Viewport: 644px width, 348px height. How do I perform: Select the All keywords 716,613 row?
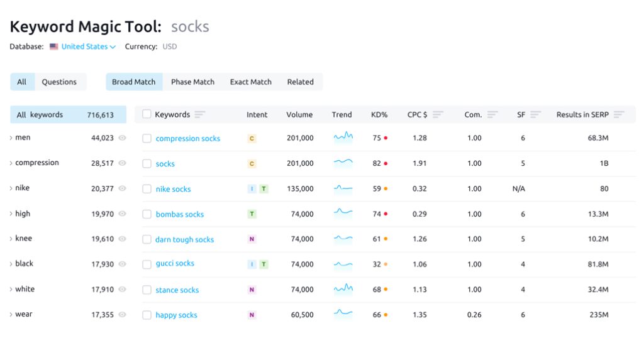point(68,115)
